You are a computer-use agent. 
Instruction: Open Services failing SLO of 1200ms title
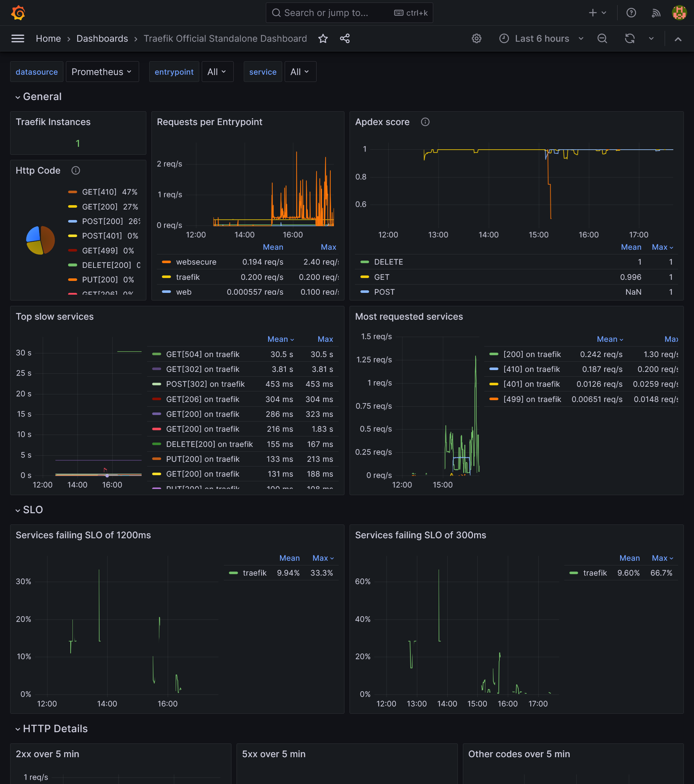[x=83, y=535]
